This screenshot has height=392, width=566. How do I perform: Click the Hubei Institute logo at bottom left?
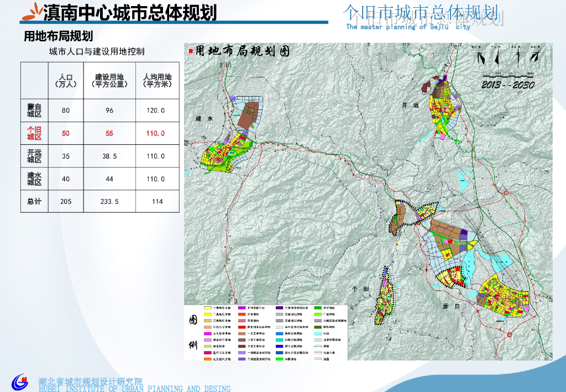(x=20, y=381)
